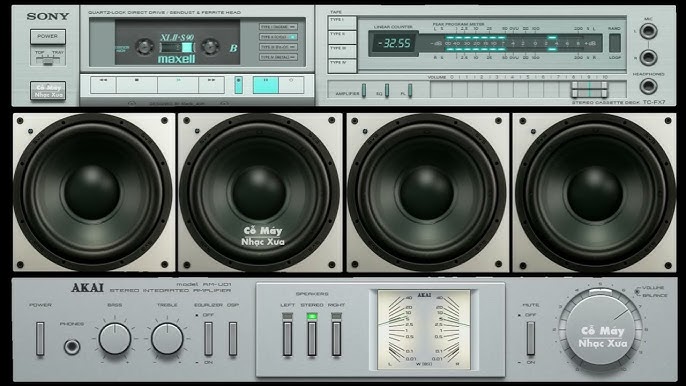Toggle the DSP switch
The height and width of the screenshot is (386, 686).
click(233, 339)
